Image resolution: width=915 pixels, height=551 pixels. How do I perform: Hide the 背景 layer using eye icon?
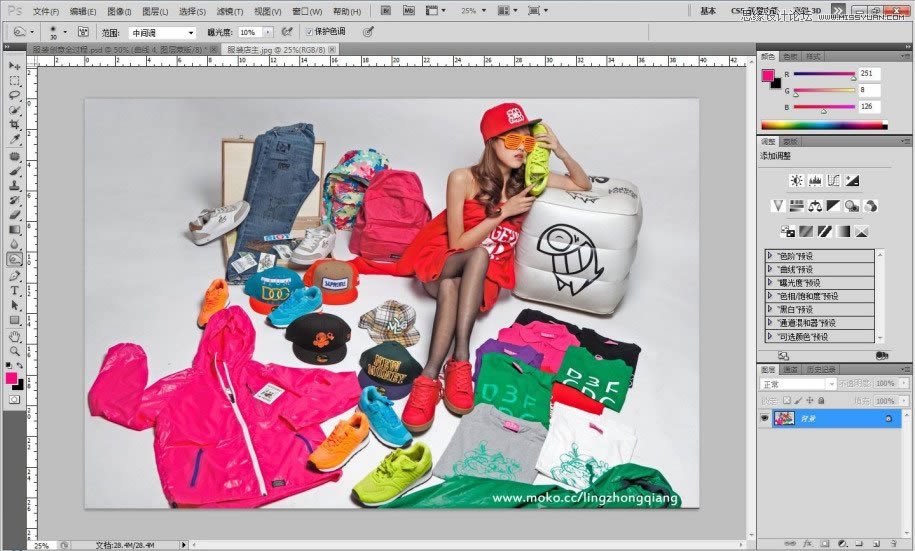pos(765,418)
